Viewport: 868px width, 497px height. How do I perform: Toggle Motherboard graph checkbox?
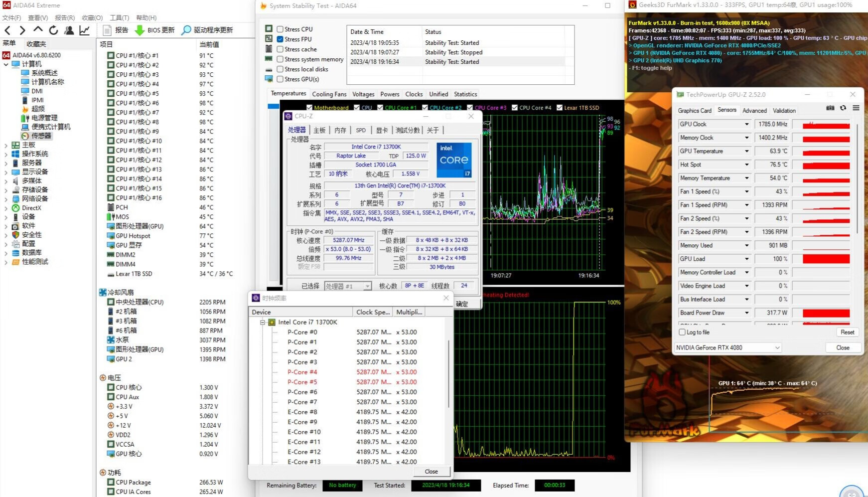coord(309,107)
